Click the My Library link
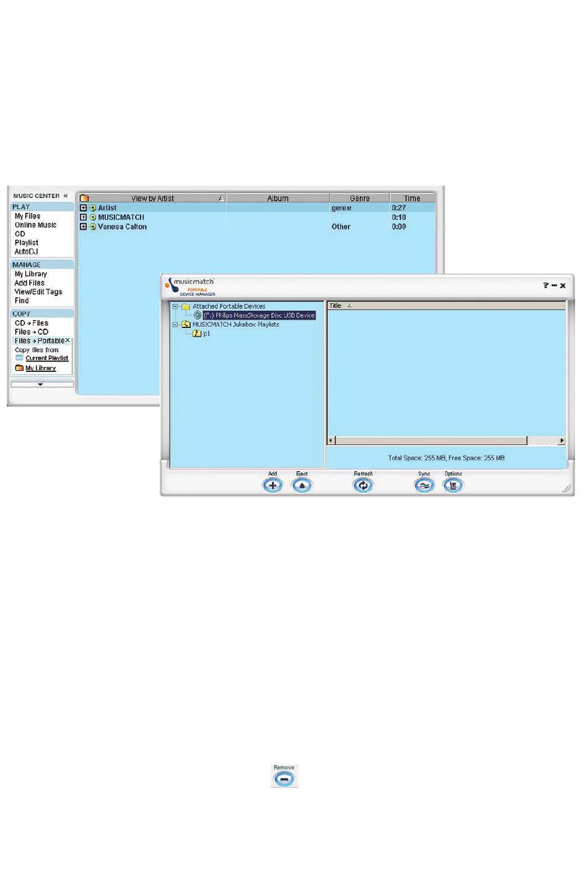This screenshot has height=869, width=588. [41, 368]
